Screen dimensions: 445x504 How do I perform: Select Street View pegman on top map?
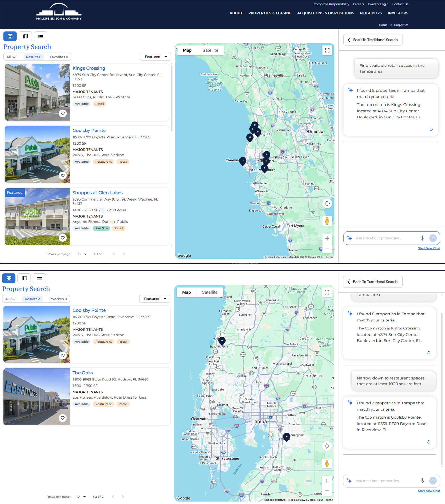[x=327, y=221]
